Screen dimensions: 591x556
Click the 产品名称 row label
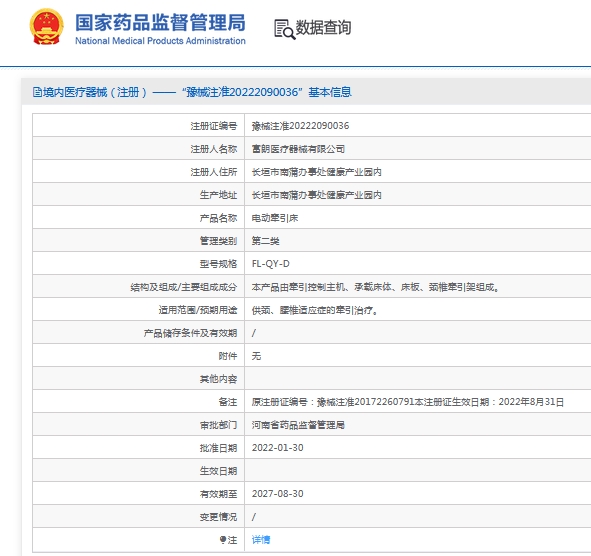[218, 218]
